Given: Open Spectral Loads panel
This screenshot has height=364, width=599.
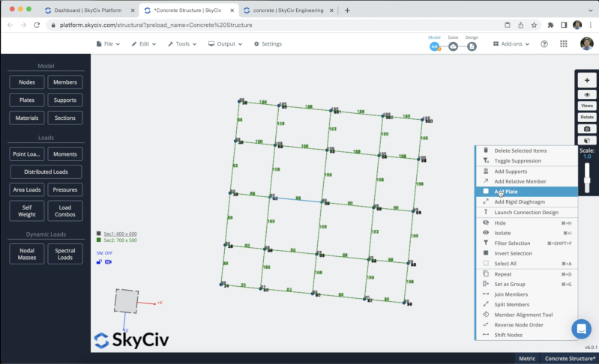Looking at the screenshot, I should 65,254.
